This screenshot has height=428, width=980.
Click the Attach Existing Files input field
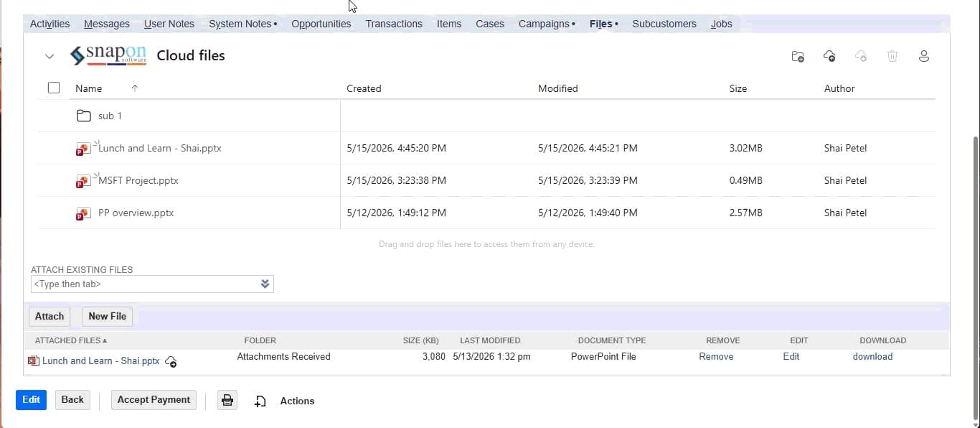pyautogui.click(x=152, y=284)
